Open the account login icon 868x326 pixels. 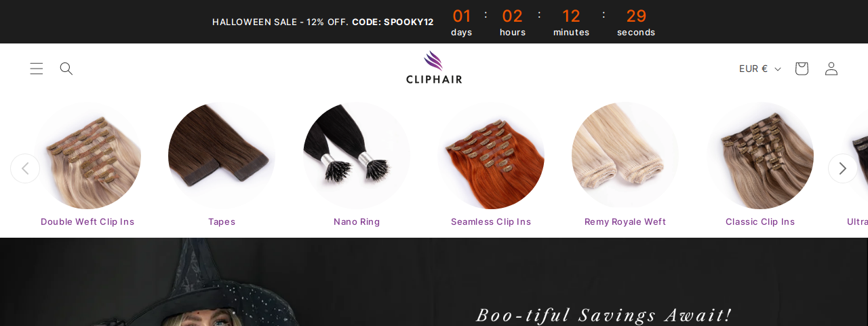tap(831, 69)
